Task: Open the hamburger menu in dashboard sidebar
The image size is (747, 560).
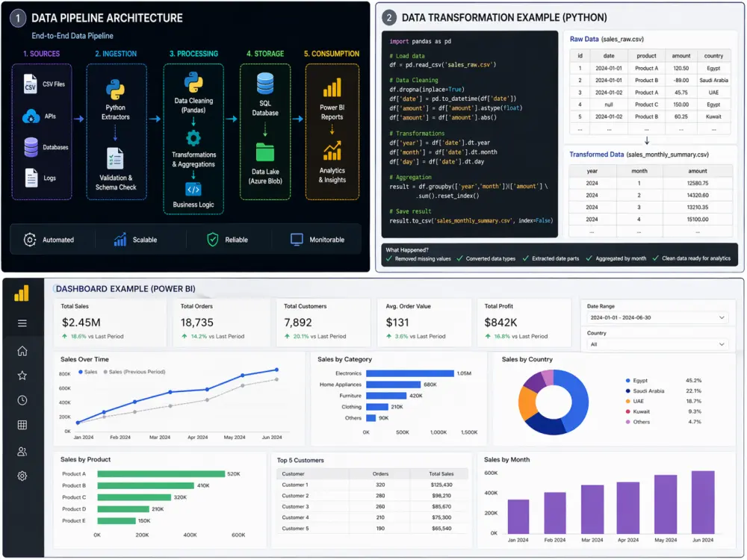Action: [22, 323]
